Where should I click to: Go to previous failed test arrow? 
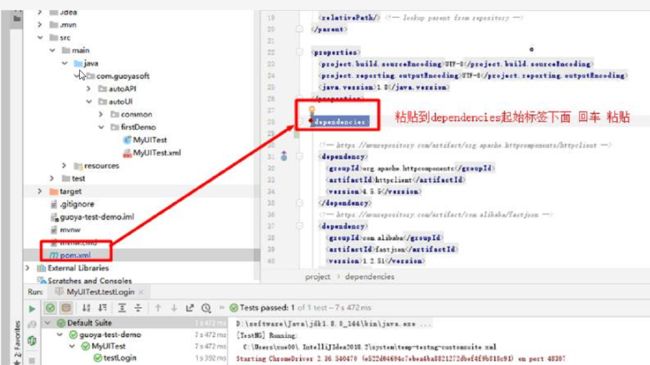(x=158, y=308)
